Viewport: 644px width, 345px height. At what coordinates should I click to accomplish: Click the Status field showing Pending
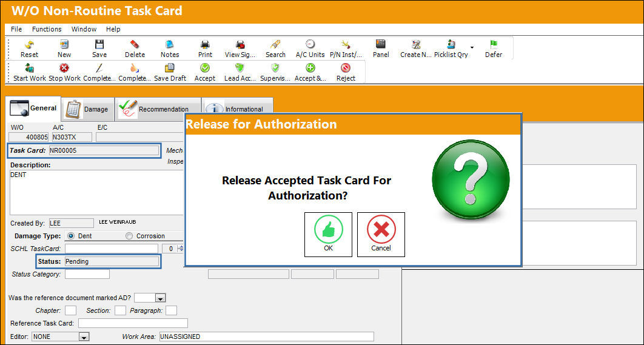[112, 261]
